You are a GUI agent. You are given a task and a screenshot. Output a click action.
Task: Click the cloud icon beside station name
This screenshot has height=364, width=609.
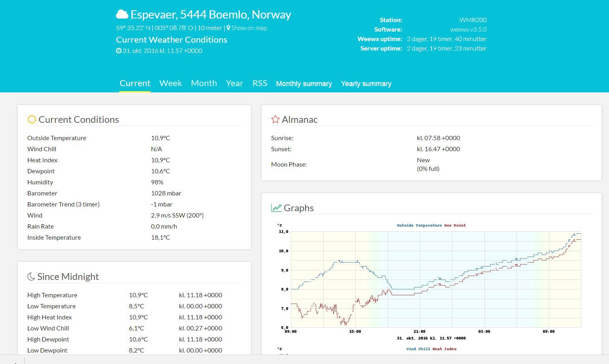(x=122, y=15)
